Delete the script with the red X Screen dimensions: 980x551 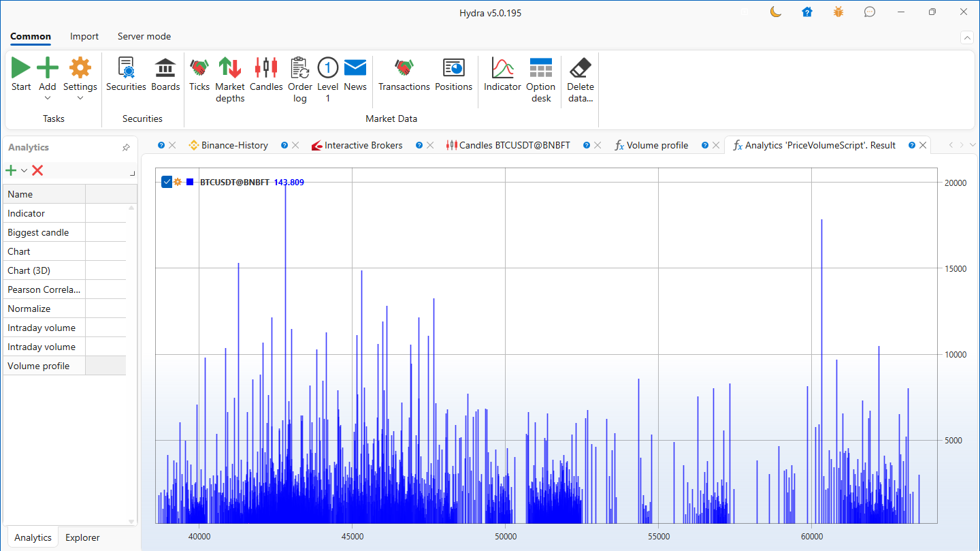(x=37, y=170)
